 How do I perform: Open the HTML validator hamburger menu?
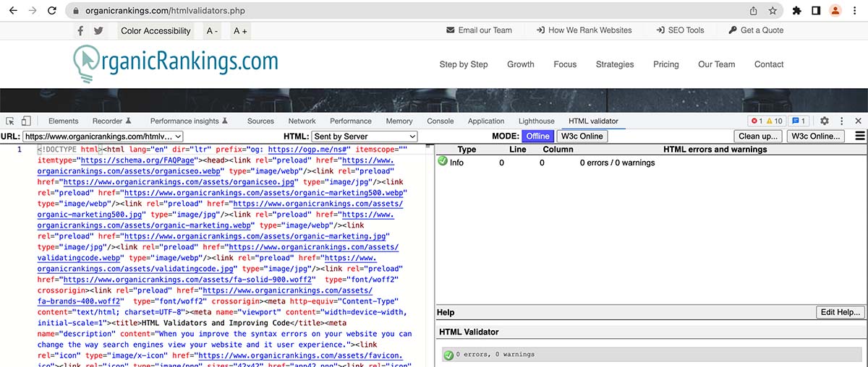(860, 136)
